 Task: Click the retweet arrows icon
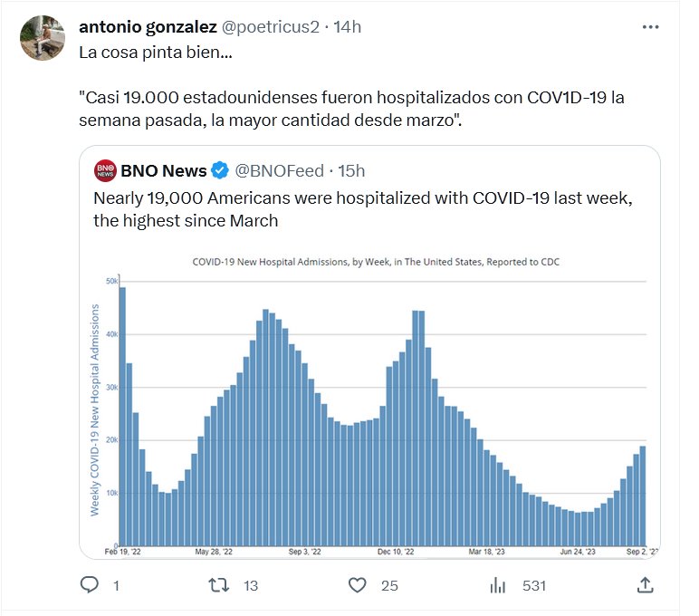point(219,586)
